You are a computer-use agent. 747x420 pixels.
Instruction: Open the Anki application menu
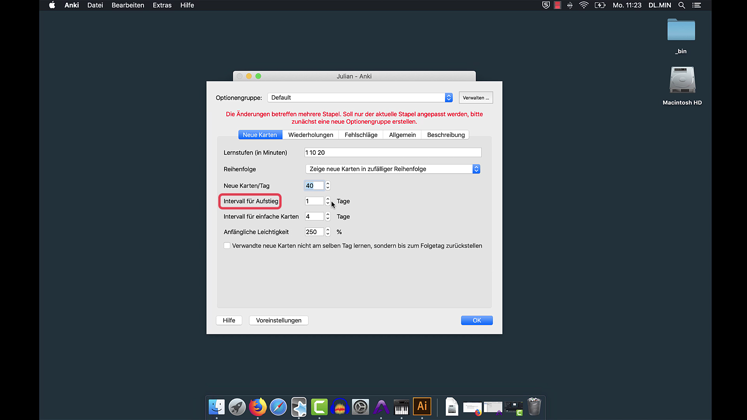(72, 5)
